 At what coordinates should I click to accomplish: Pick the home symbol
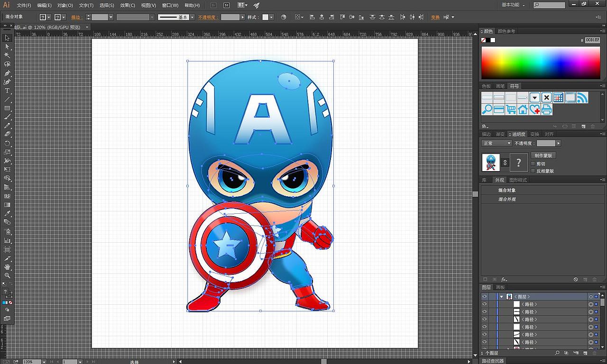(523, 109)
